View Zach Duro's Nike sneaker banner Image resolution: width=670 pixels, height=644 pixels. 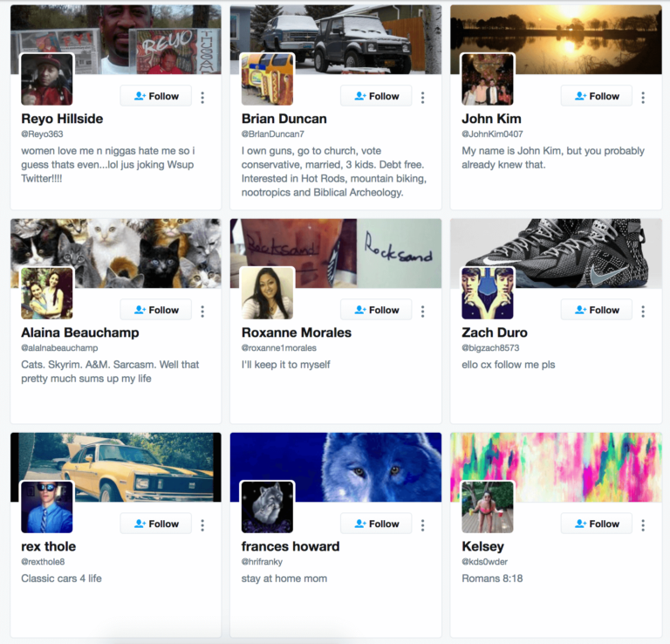coord(556,253)
